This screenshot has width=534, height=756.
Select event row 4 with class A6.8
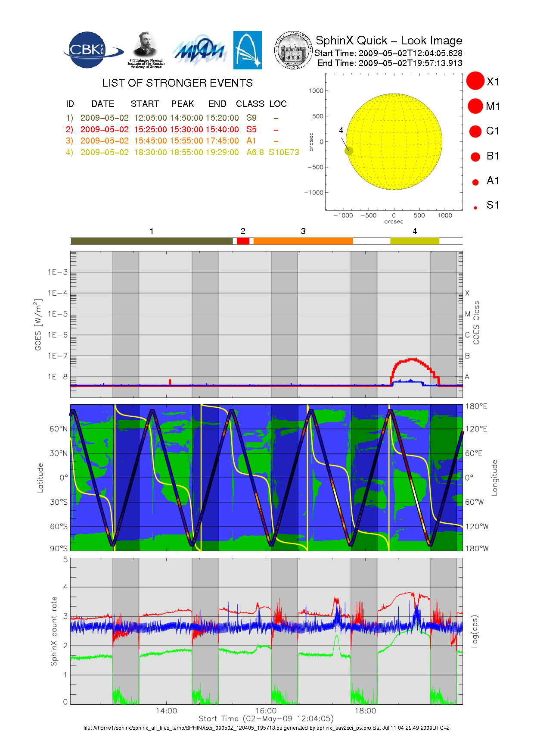point(182,152)
